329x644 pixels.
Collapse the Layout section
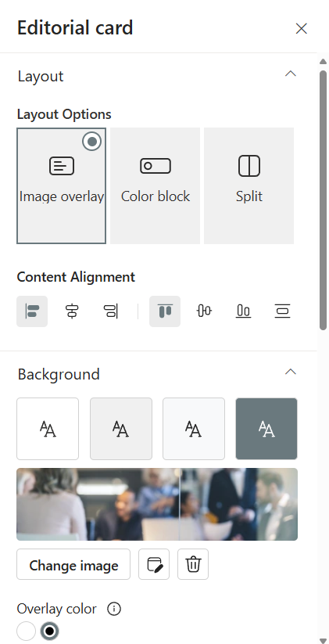pyautogui.click(x=291, y=74)
